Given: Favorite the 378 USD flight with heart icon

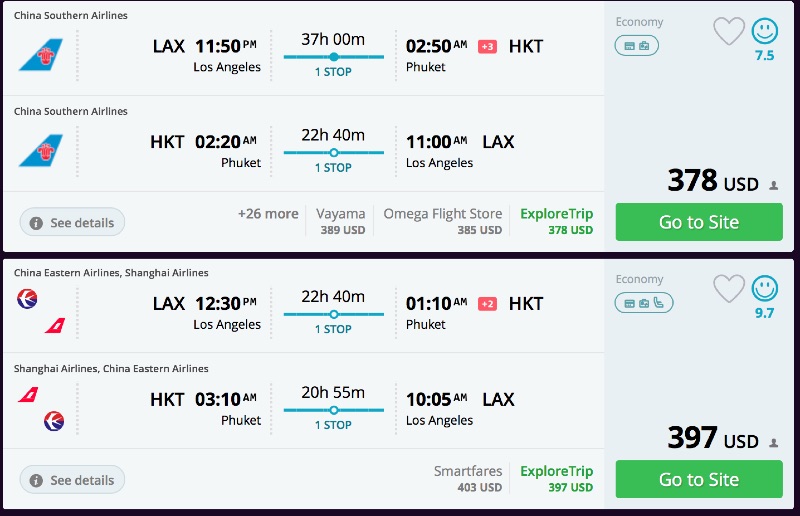Looking at the screenshot, I should [730, 32].
